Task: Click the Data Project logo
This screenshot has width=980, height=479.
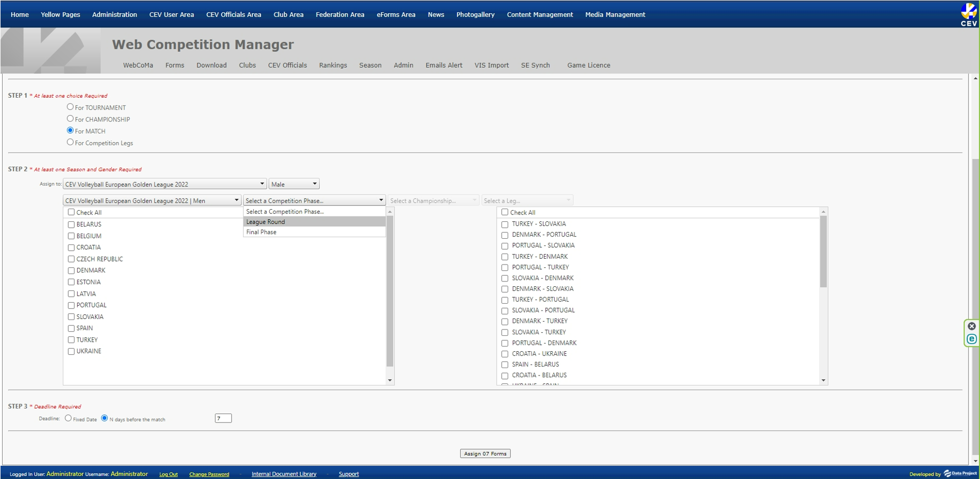Action: click(x=960, y=473)
